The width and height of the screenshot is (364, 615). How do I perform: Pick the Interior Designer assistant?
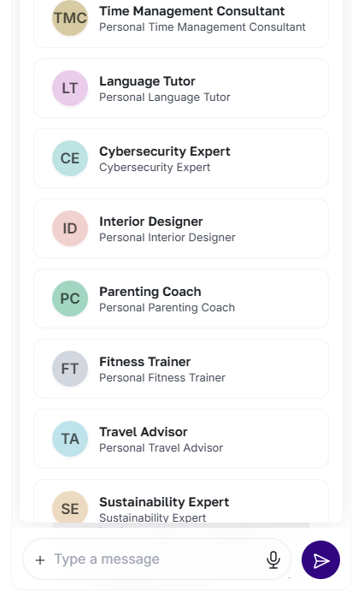[181, 228]
